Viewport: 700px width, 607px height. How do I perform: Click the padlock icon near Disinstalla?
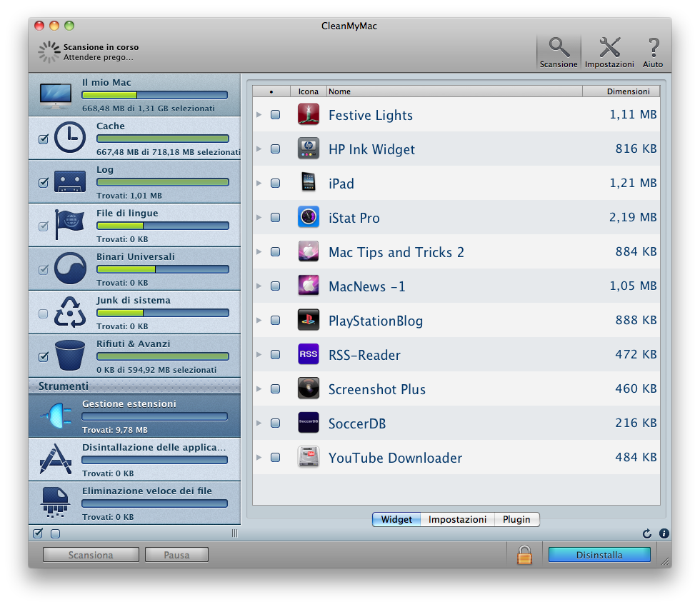click(x=524, y=555)
